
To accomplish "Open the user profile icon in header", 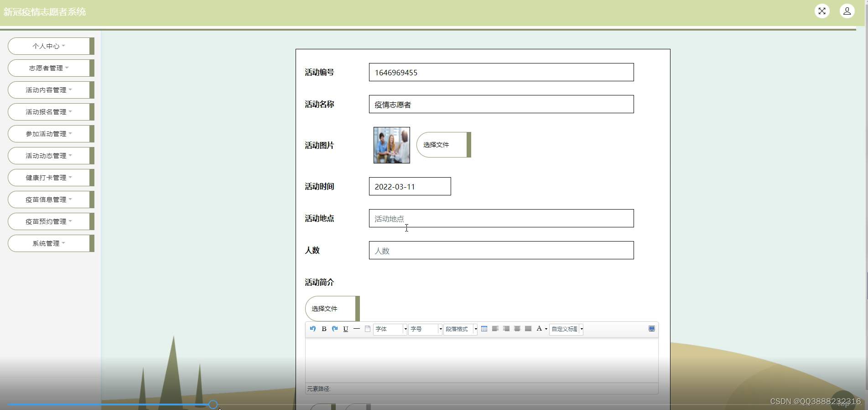I will click(847, 11).
